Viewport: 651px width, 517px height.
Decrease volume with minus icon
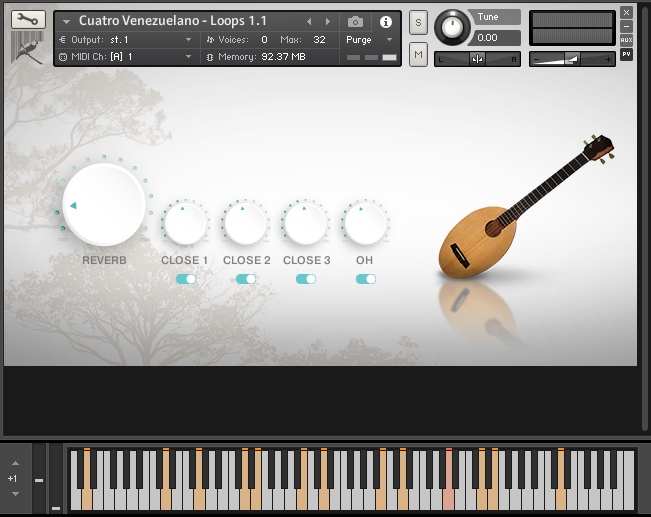pyautogui.click(x=536, y=60)
